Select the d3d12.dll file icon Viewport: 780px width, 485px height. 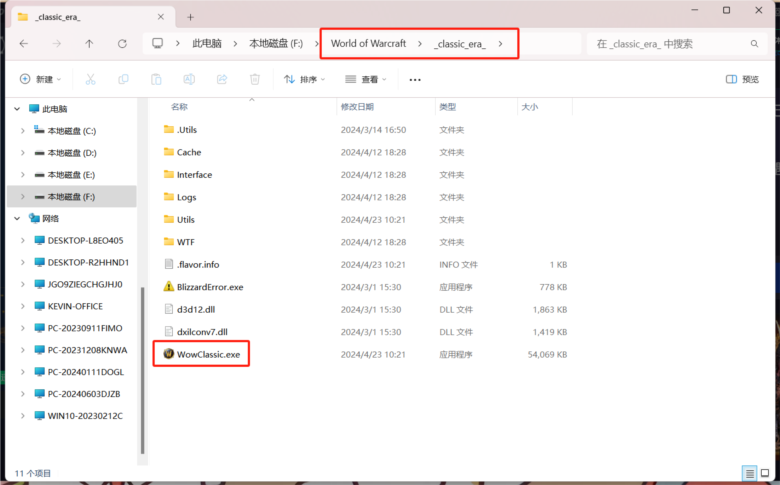point(169,309)
